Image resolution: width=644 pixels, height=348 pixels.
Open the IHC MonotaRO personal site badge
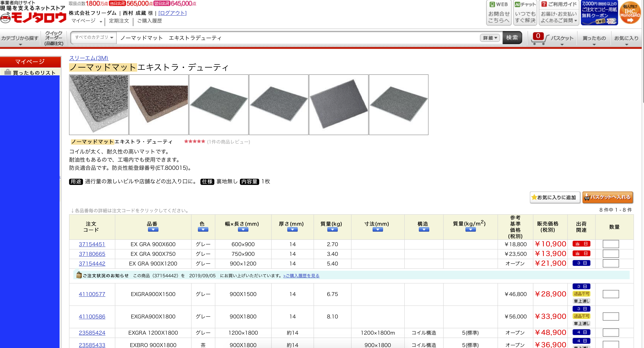(x=630, y=13)
